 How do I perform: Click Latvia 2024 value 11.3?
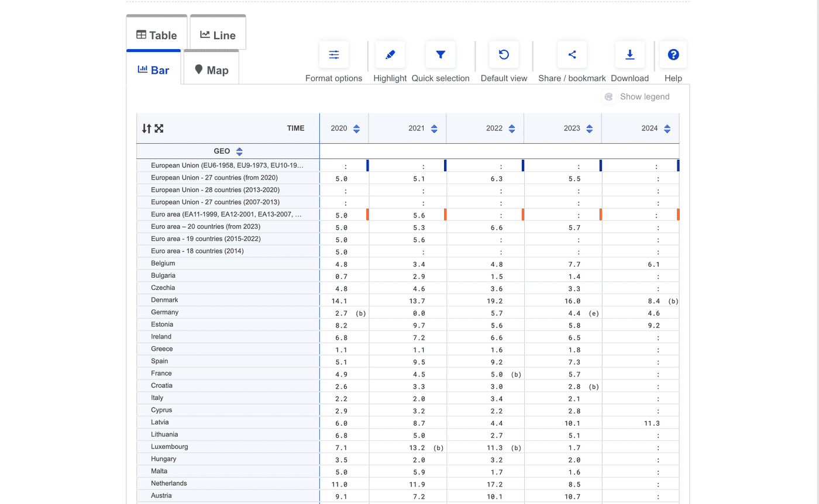[652, 423]
